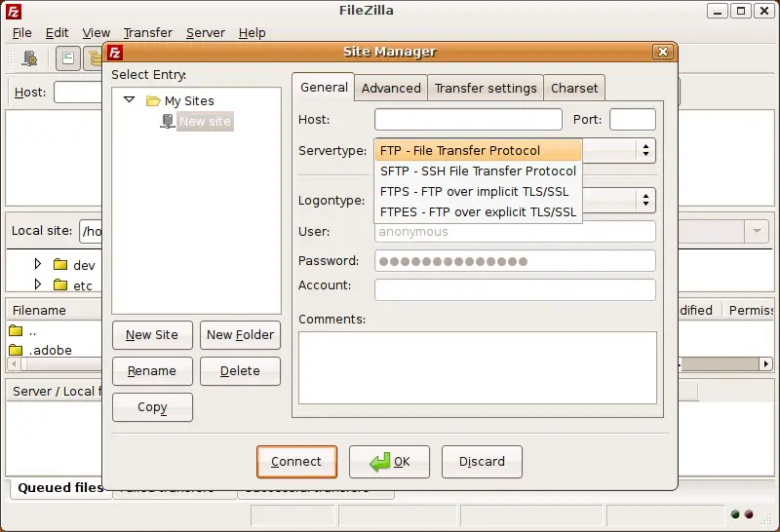Screen dimensions: 780x532
Task: Click the dev folder icon in local tree
Action: (x=60, y=264)
